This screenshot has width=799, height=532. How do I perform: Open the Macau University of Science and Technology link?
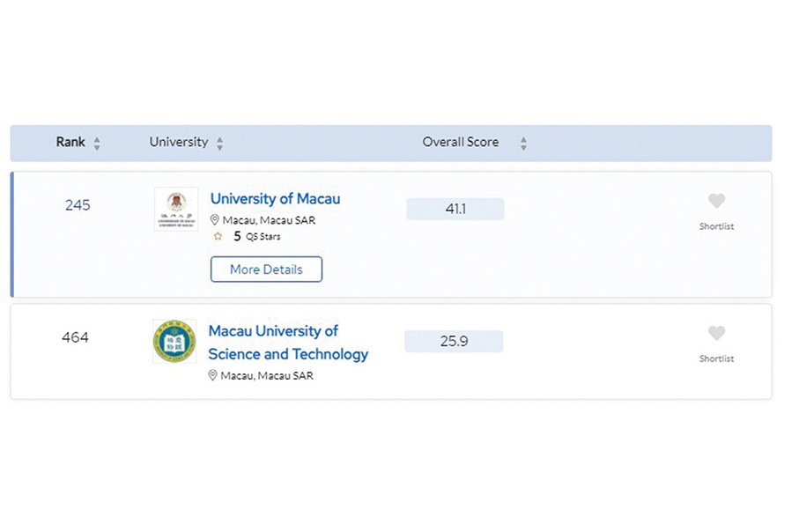288,343
